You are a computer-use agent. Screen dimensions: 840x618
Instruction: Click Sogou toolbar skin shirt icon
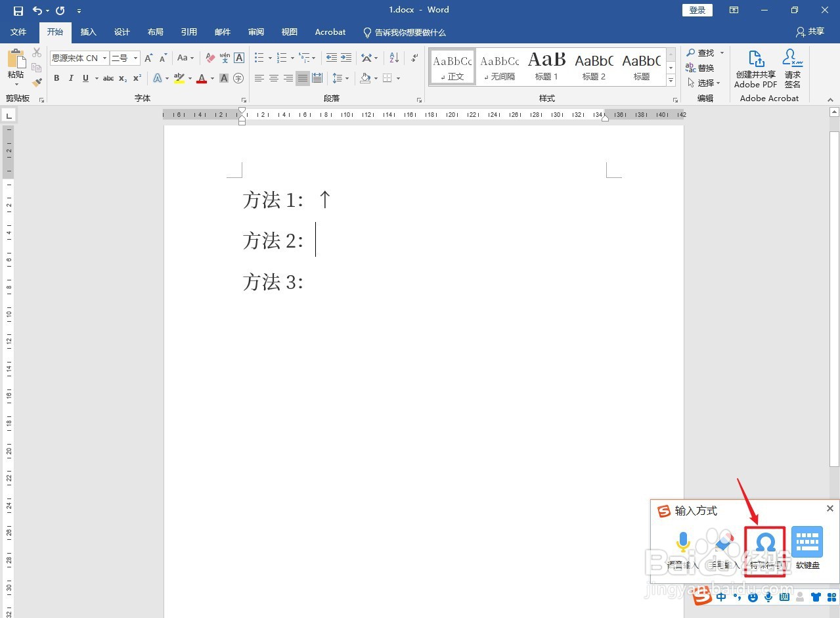[x=816, y=597]
